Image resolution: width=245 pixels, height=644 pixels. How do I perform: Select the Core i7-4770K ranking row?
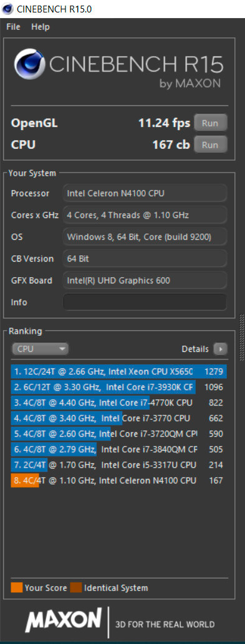coord(119,403)
